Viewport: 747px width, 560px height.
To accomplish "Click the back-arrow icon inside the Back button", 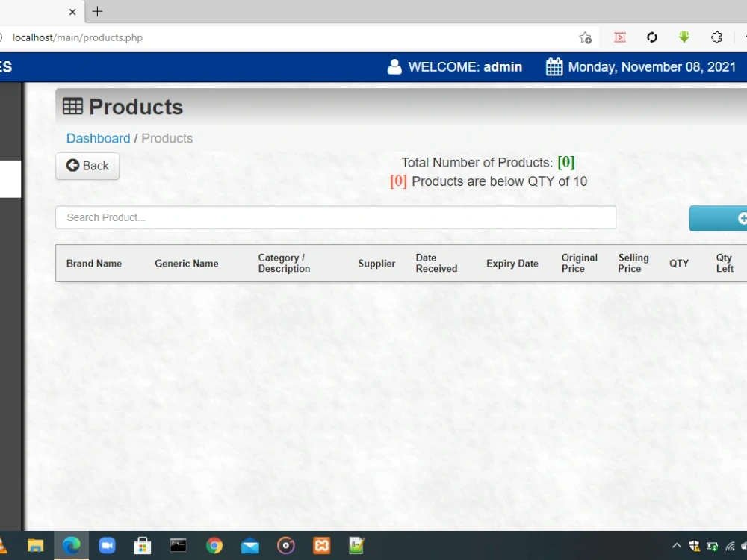I will 72,165.
